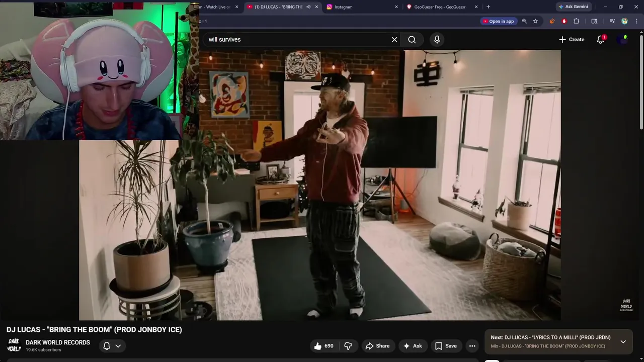Viewport: 644px width, 362px height.
Task: Mute the audio on the DJ LUCAS tab
Action: (308, 7)
